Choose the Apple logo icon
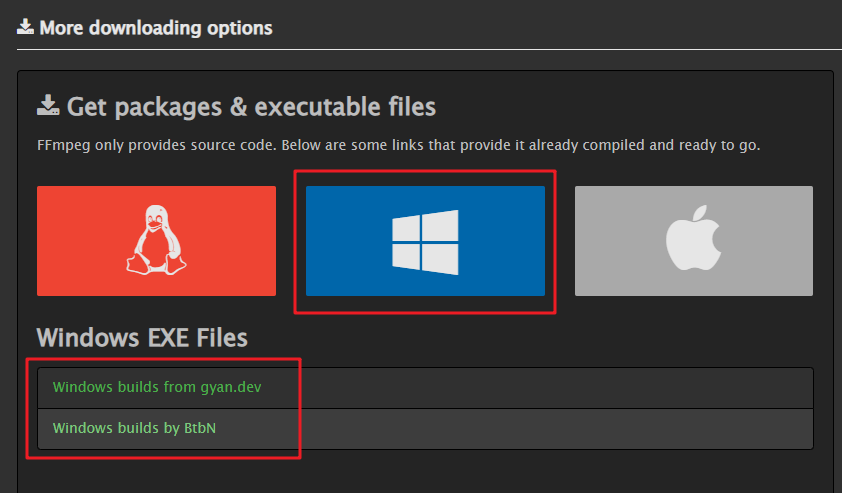 [694, 237]
